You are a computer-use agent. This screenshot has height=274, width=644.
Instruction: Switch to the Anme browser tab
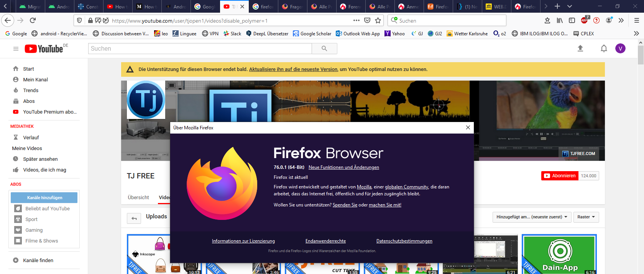[409, 7]
